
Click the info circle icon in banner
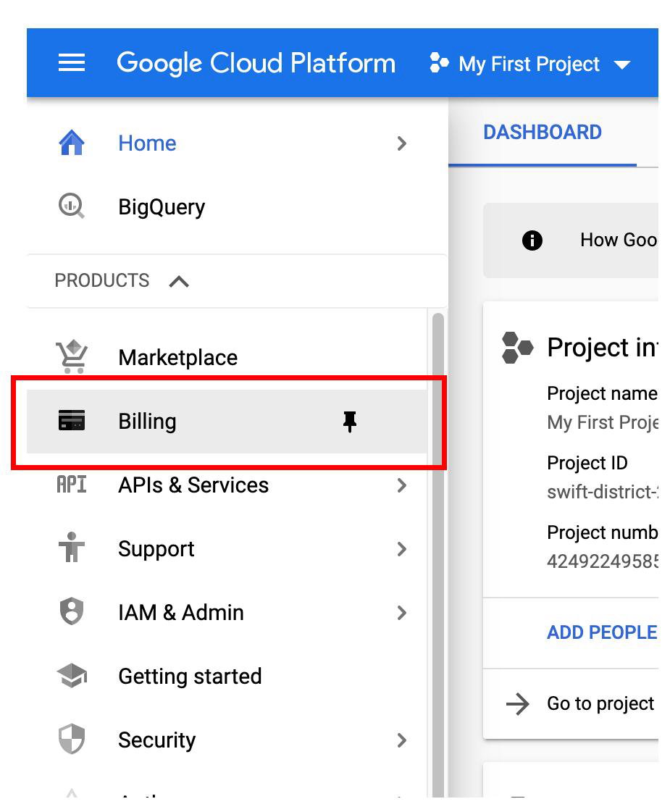[x=532, y=240]
